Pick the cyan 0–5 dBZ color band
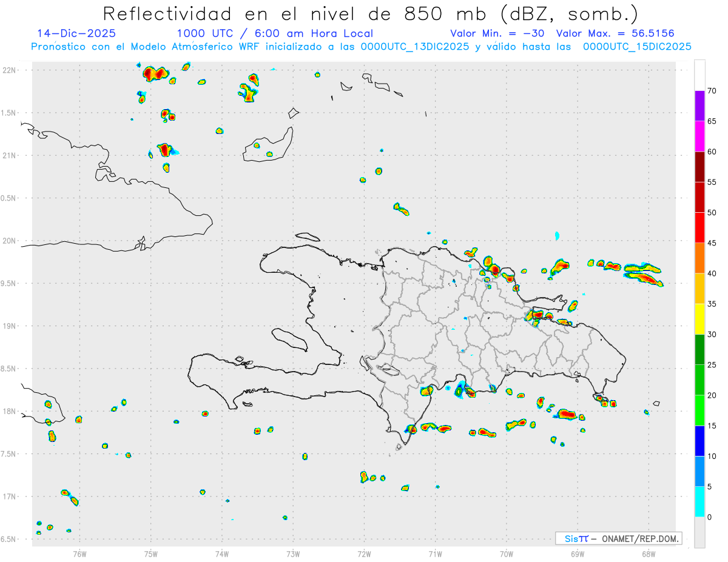The width and height of the screenshot is (728, 562). click(x=699, y=502)
